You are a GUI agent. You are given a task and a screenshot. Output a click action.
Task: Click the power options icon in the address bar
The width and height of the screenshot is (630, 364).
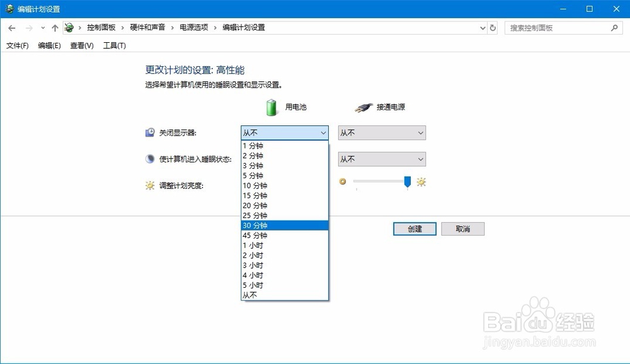point(69,28)
